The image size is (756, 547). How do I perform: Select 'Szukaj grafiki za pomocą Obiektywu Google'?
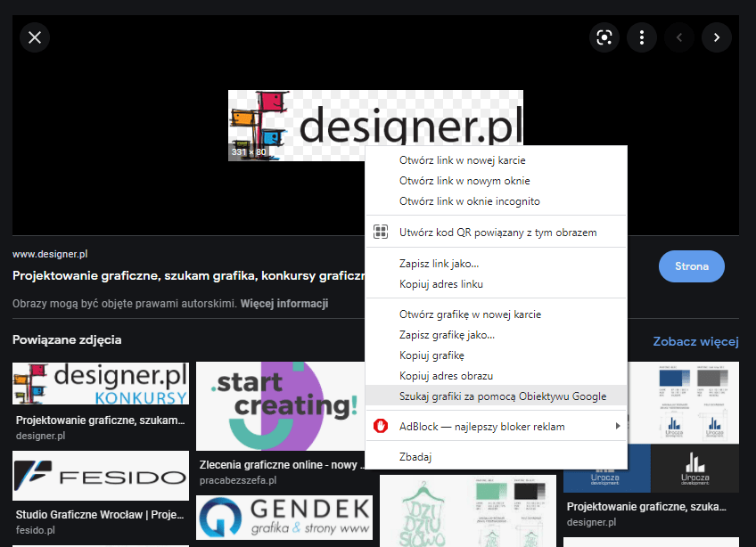click(x=502, y=396)
